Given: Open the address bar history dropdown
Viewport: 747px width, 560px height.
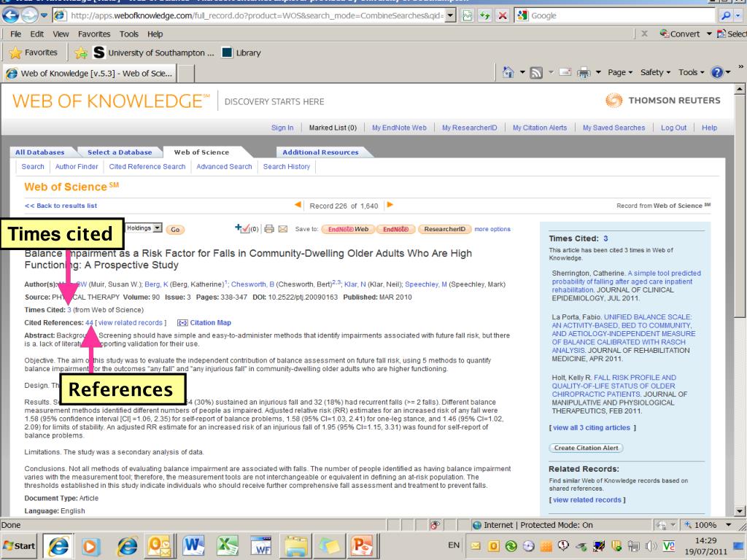Looking at the screenshot, I should [451, 15].
